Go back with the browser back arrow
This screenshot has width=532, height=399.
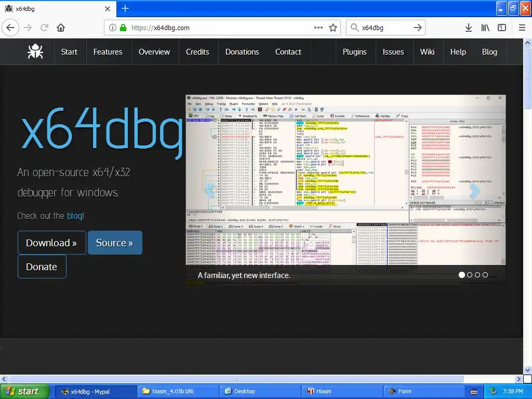coord(10,28)
